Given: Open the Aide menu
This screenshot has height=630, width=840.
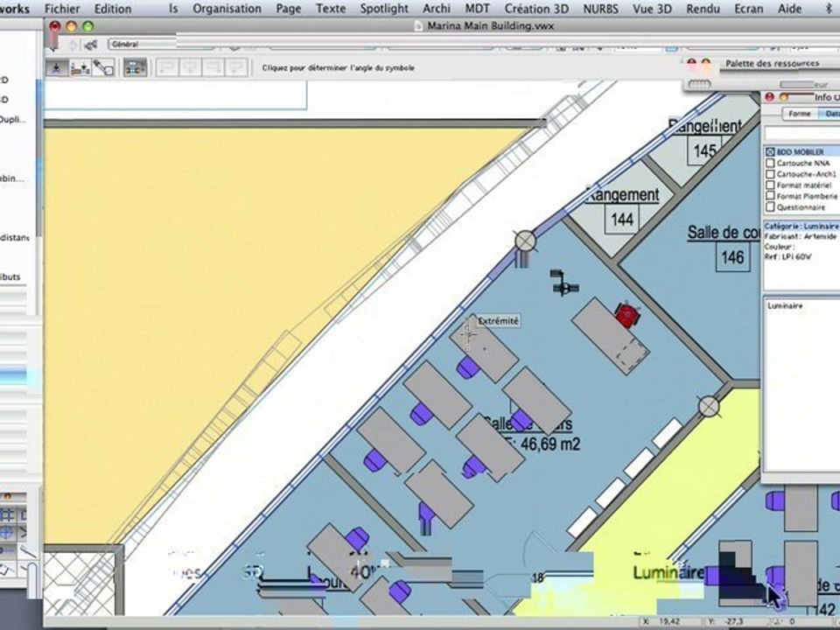Looking at the screenshot, I should [789, 9].
